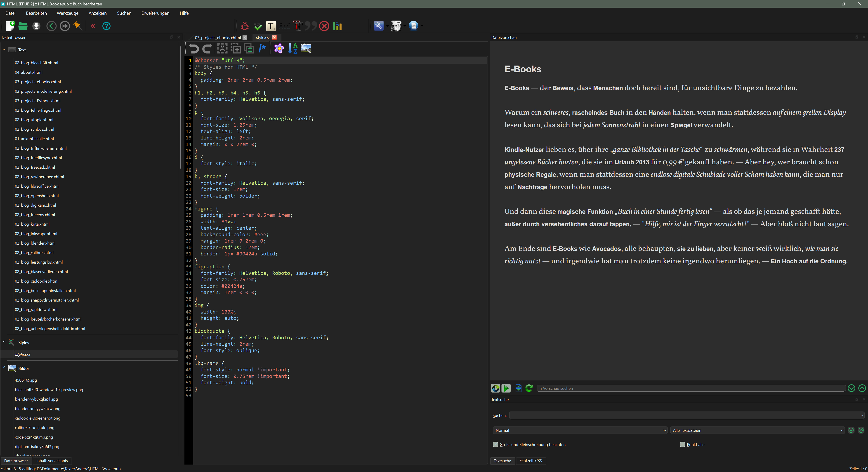Select the insert comment /* icon
Image resolution: width=868 pixels, height=472 pixels.
pyautogui.click(x=262, y=49)
